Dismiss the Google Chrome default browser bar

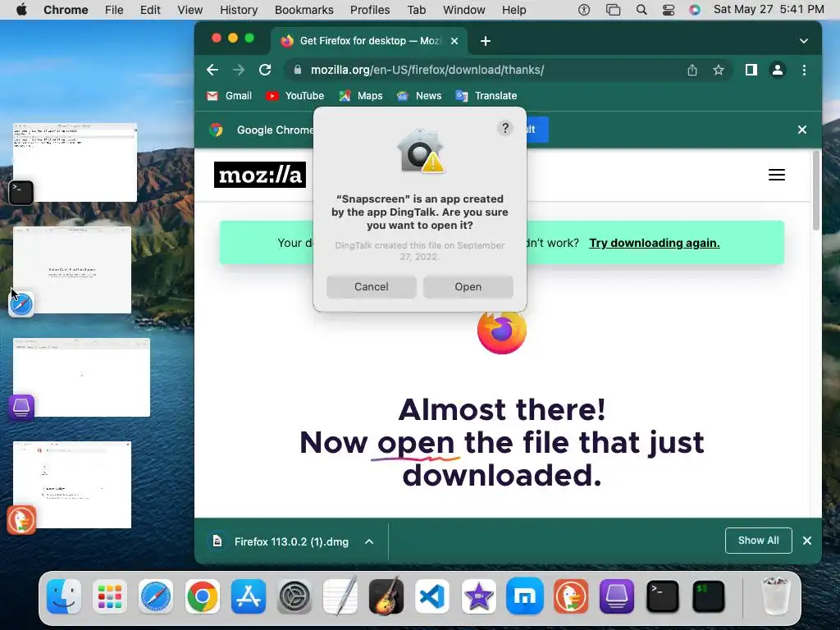802,130
